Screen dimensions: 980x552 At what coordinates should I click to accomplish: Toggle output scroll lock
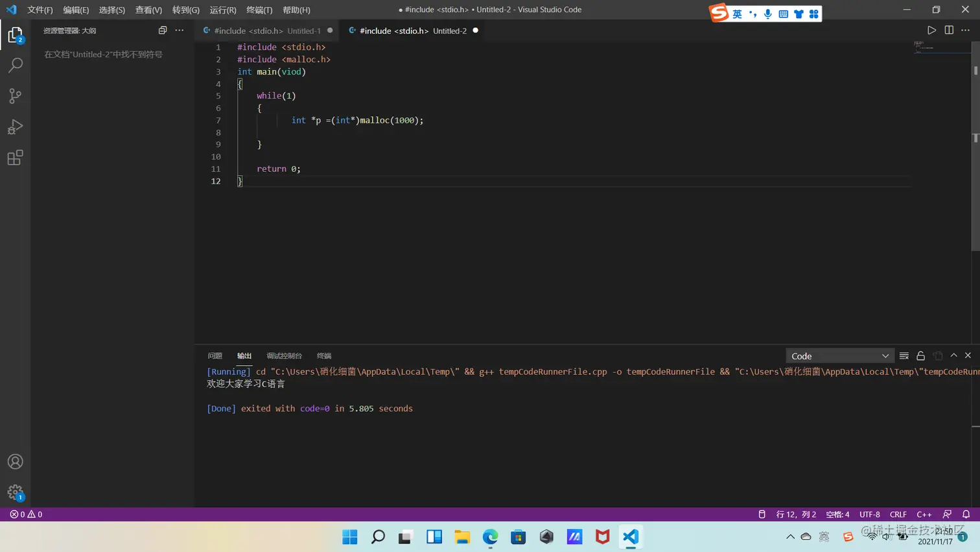920,355
